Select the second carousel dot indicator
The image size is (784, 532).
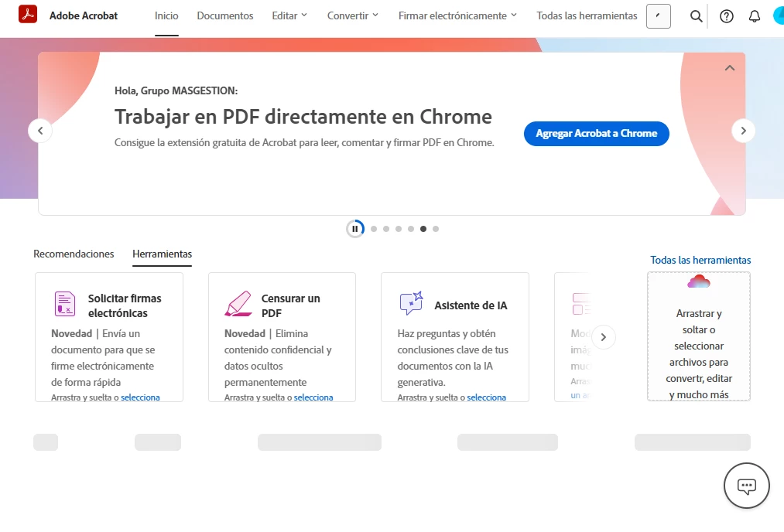386,229
